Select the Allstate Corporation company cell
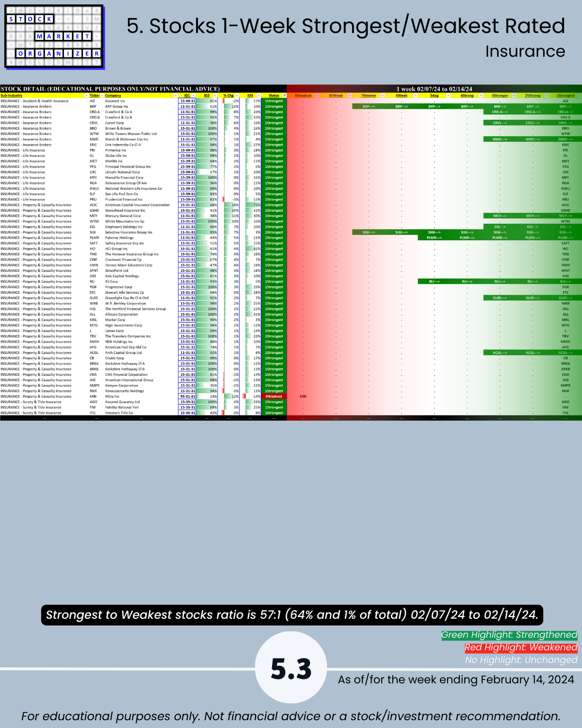 coord(141,314)
